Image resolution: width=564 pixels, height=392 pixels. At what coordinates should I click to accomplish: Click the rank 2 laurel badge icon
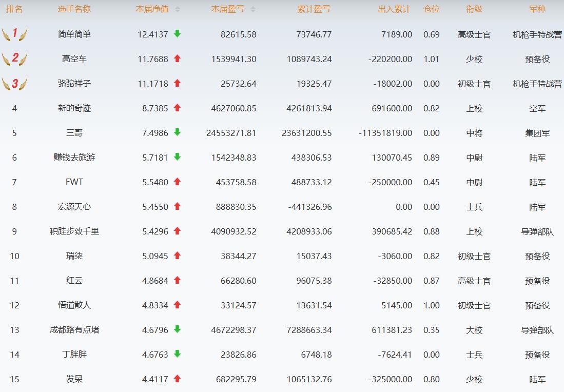(14, 58)
